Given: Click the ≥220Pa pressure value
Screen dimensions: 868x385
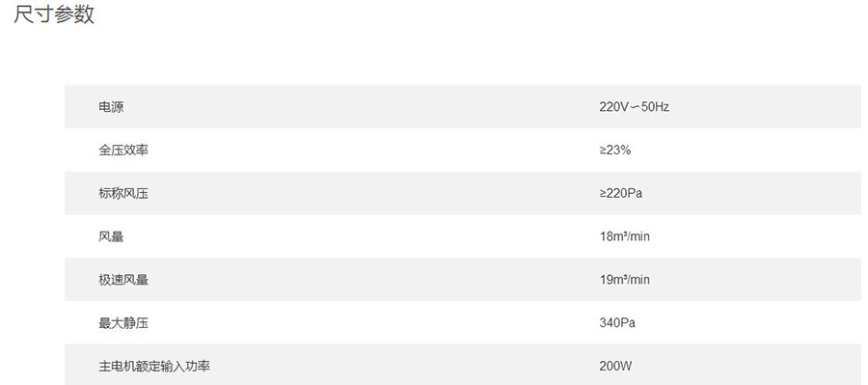Looking at the screenshot, I should [x=620, y=193].
